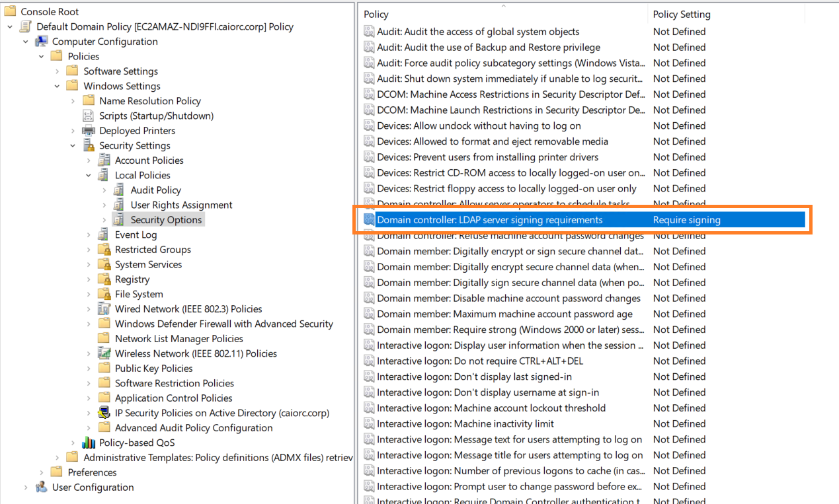Click the Advanced Audit Policy Configuration folder icon
The image size is (839, 504).
(104, 428)
